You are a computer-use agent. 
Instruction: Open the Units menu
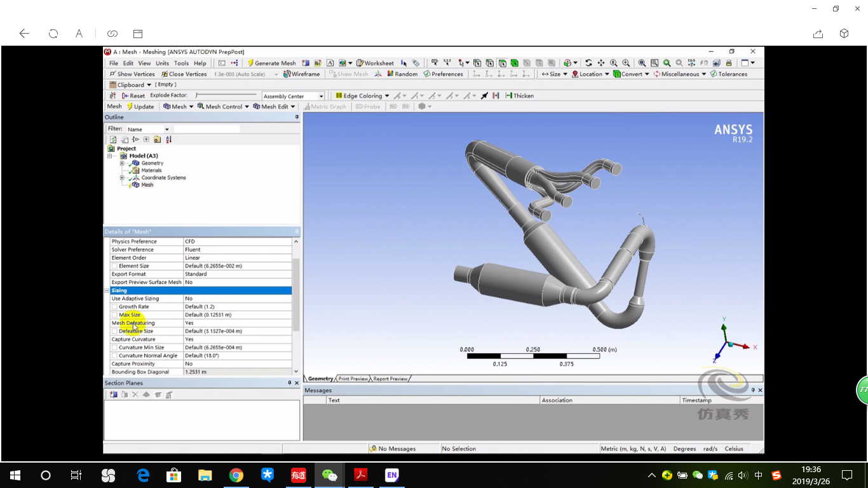coord(163,64)
